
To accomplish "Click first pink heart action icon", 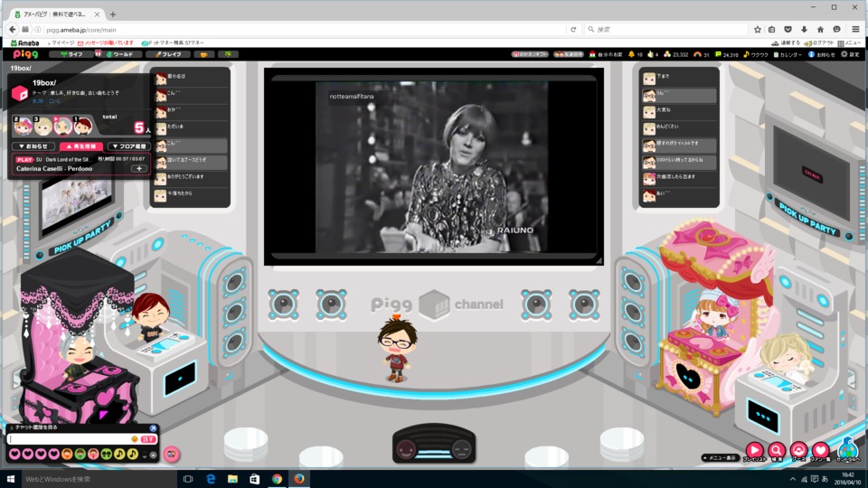I will tap(14, 455).
